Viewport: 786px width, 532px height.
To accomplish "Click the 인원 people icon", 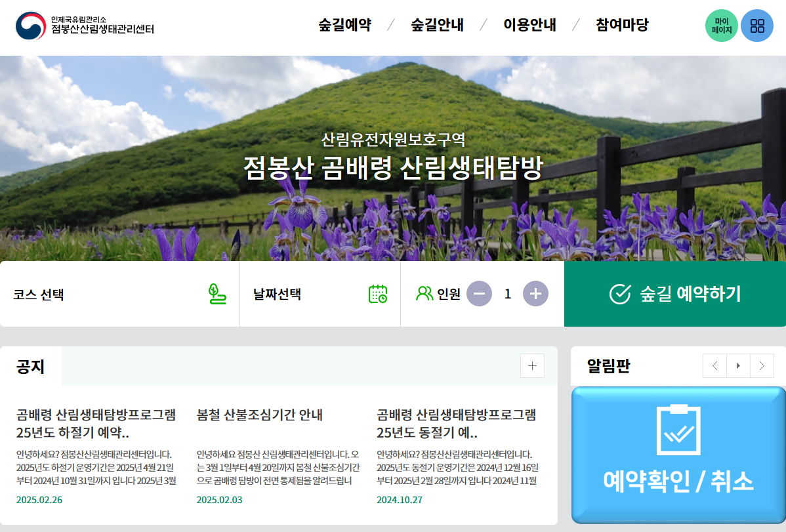I will tap(424, 293).
